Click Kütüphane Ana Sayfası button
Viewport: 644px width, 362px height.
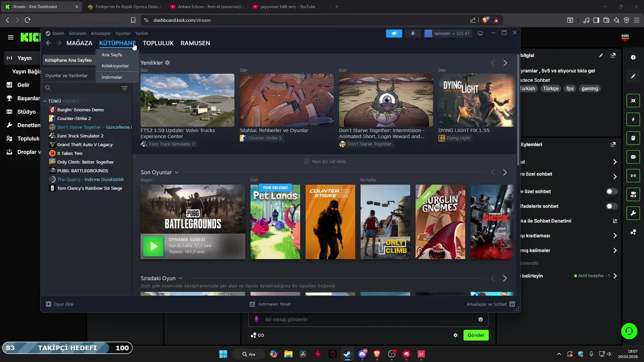[x=68, y=60]
